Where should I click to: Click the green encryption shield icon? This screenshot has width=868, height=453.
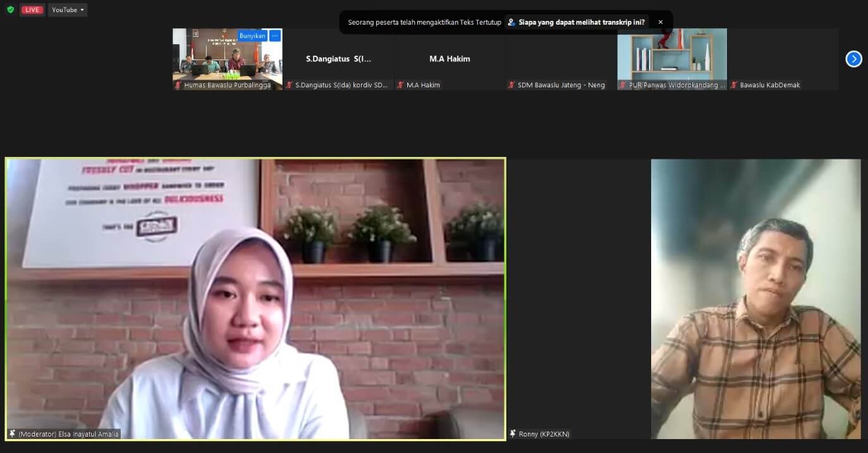pos(10,9)
